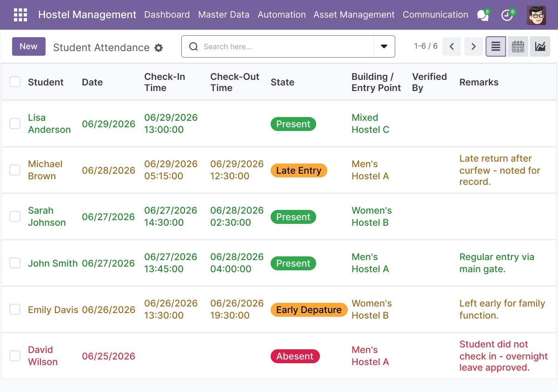
Task: Click David Wilson's Men's Hostel A cell
Action: pyautogui.click(x=370, y=356)
